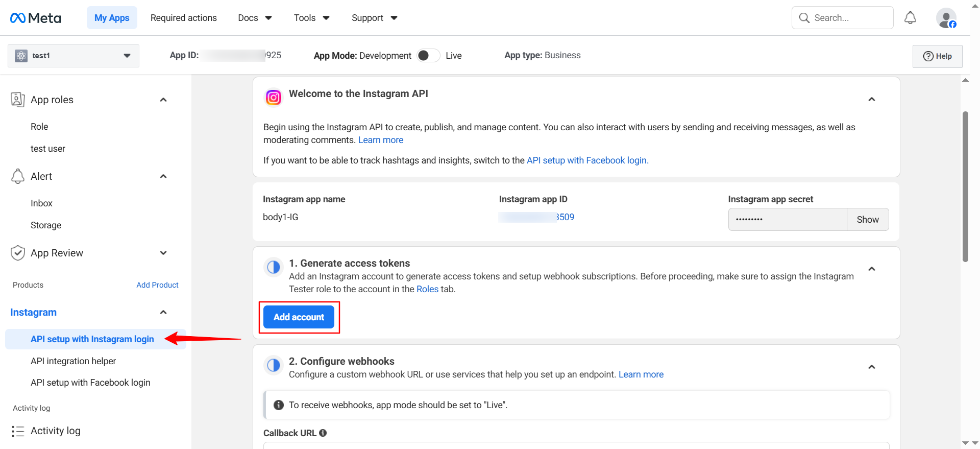980x449 pixels.
Task: Click the Activity log list icon
Action: click(x=18, y=431)
